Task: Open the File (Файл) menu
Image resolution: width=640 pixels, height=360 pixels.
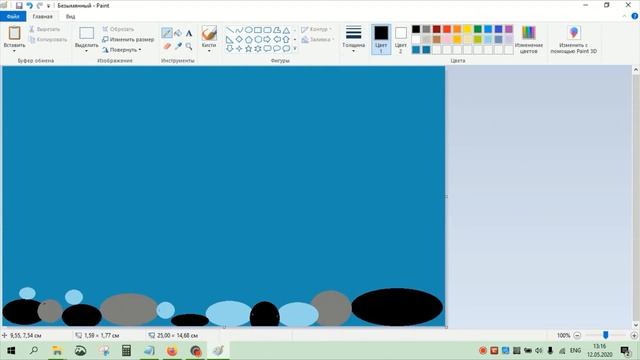Action: 13,16
